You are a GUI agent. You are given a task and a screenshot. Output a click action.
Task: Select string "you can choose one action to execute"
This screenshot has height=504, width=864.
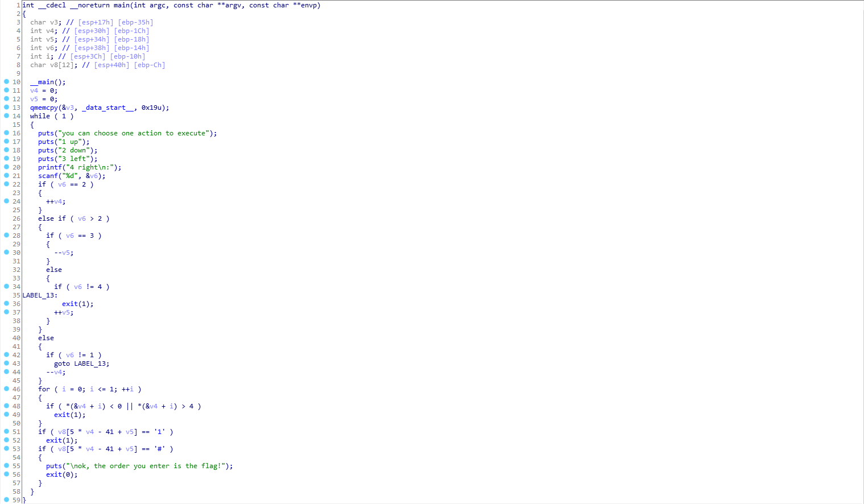pyautogui.click(x=133, y=133)
